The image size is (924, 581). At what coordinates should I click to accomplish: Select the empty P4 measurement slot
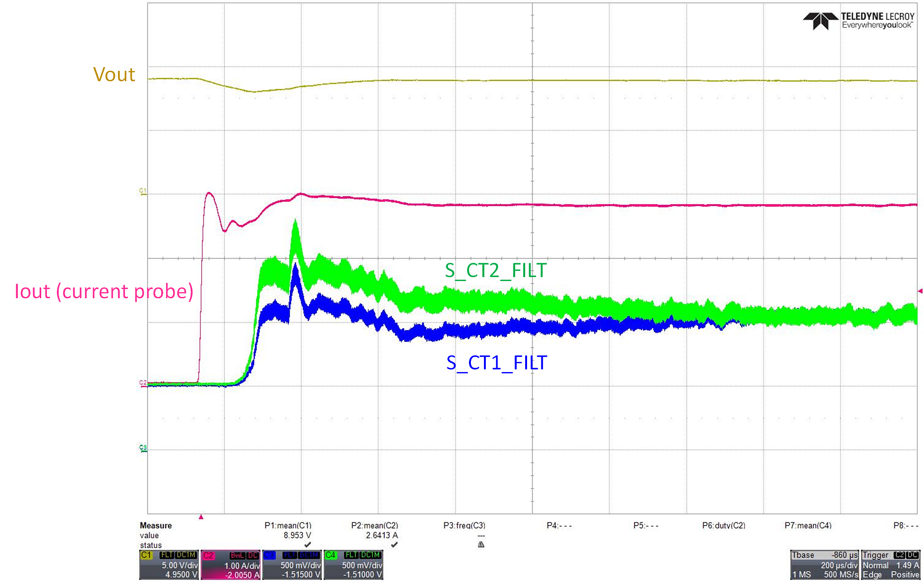coord(559,525)
